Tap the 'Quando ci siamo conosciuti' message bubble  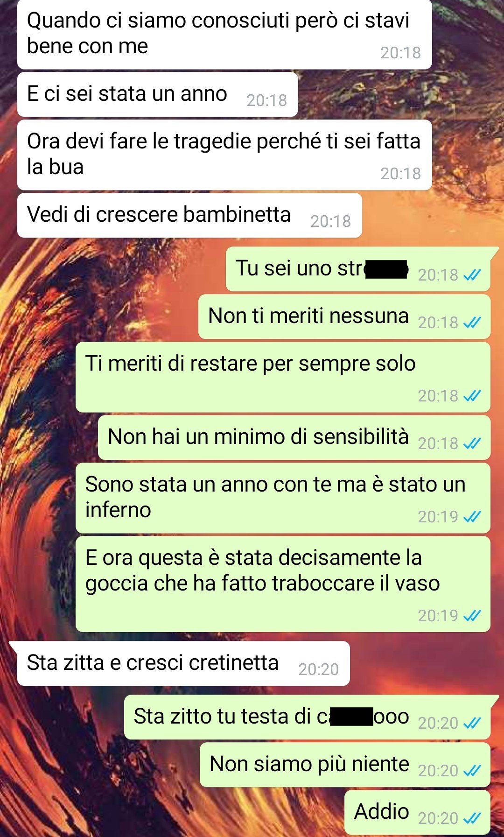[x=224, y=35]
